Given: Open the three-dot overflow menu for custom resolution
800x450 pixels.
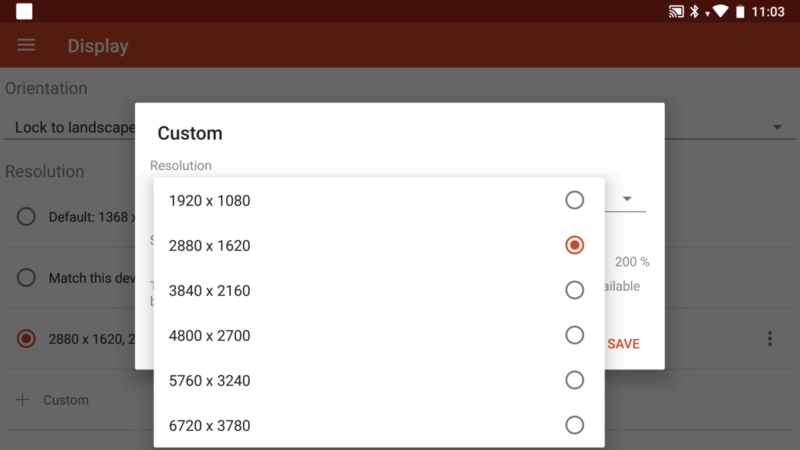Looking at the screenshot, I should click(770, 338).
